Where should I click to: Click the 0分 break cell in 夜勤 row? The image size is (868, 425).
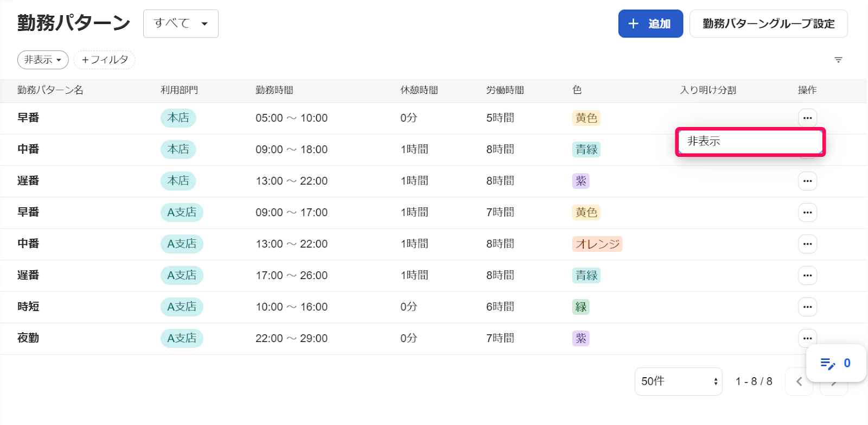click(409, 338)
